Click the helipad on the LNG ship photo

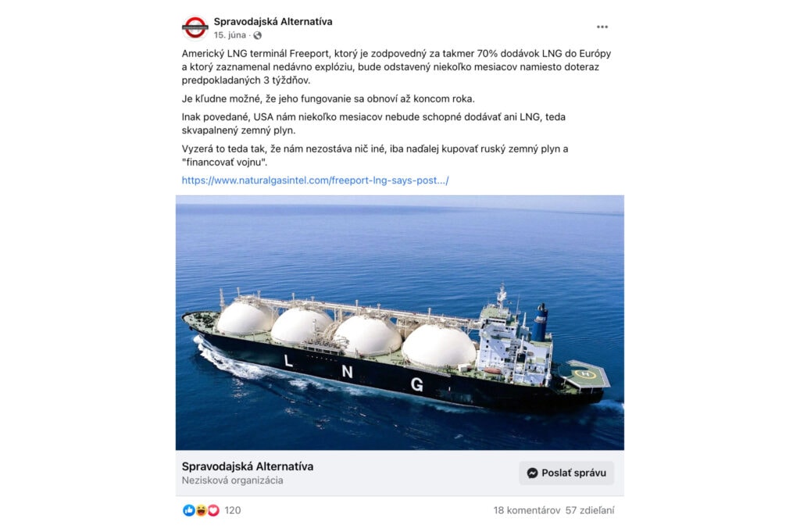tap(584, 374)
